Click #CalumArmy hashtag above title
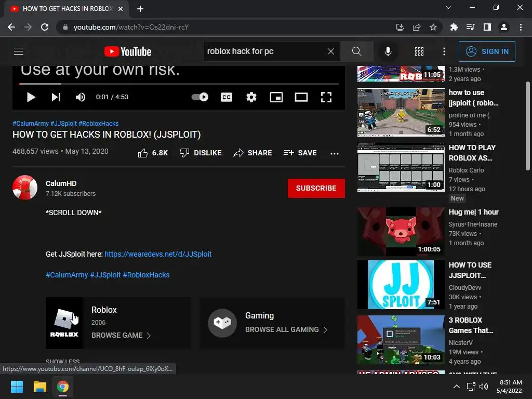This screenshot has height=399, width=532. point(31,124)
